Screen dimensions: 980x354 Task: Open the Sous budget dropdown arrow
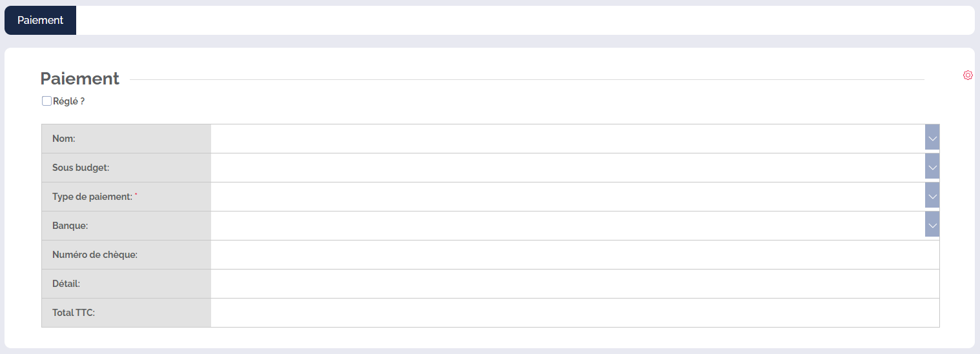pyautogui.click(x=932, y=167)
